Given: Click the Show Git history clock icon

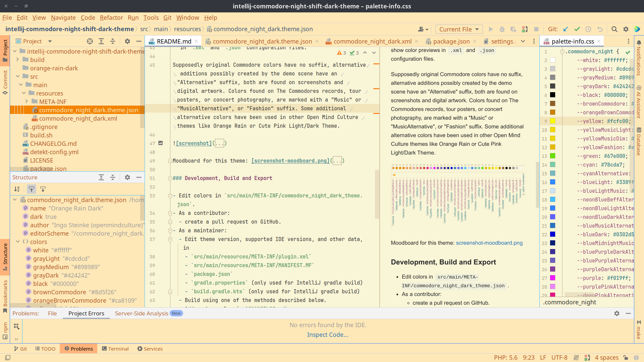Looking at the screenshot, I should [x=588, y=29].
